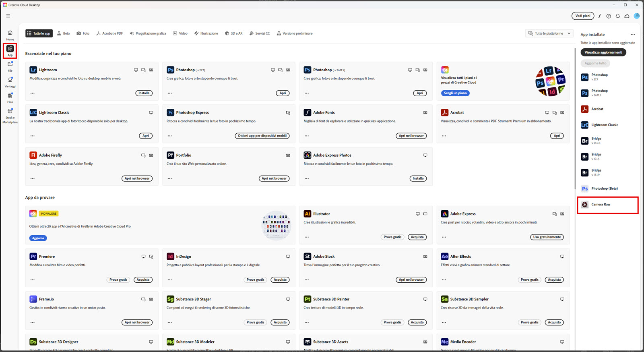The image size is (644, 352).
Task: Click Usa gratuitamente on Adobe Express card
Action: tap(547, 237)
